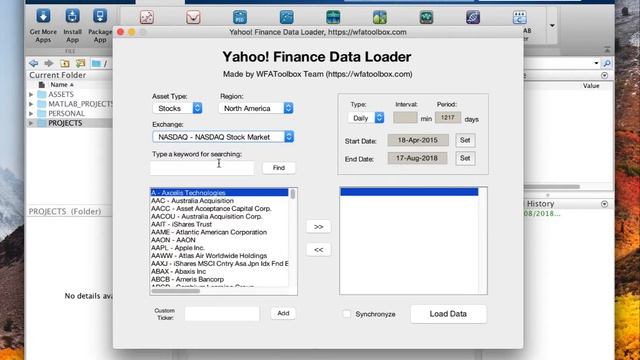Open the last light-blue app icon in gallery
This screenshot has width=640, height=360.
pos(519,17)
